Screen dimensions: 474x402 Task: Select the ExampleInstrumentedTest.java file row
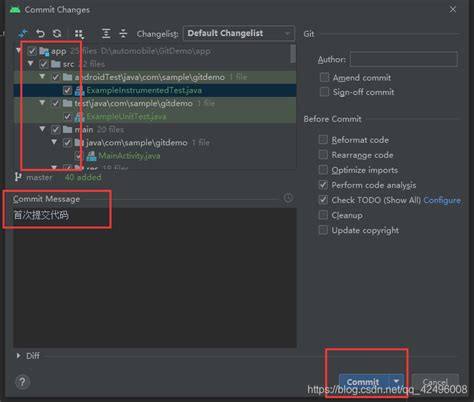[x=155, y=90]
